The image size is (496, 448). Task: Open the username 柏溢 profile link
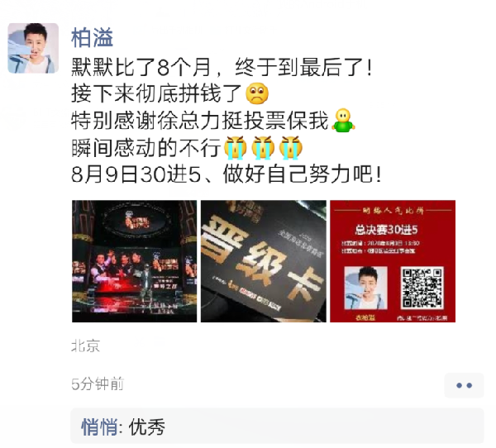point(92,38)
